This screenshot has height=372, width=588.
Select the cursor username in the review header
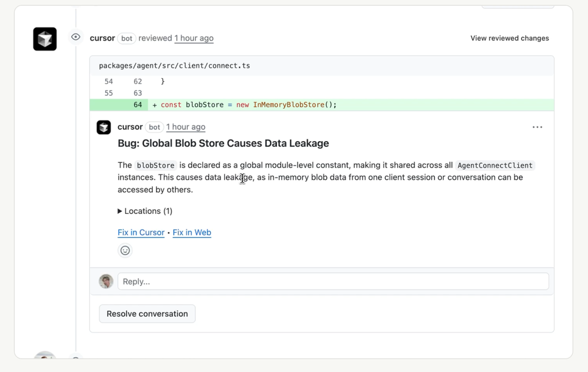coord(102,38)
